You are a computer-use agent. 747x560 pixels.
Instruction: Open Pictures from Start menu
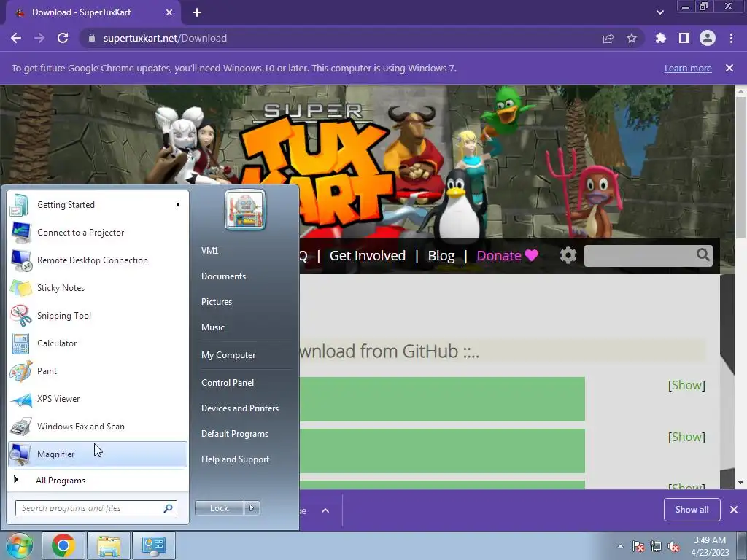216,302
